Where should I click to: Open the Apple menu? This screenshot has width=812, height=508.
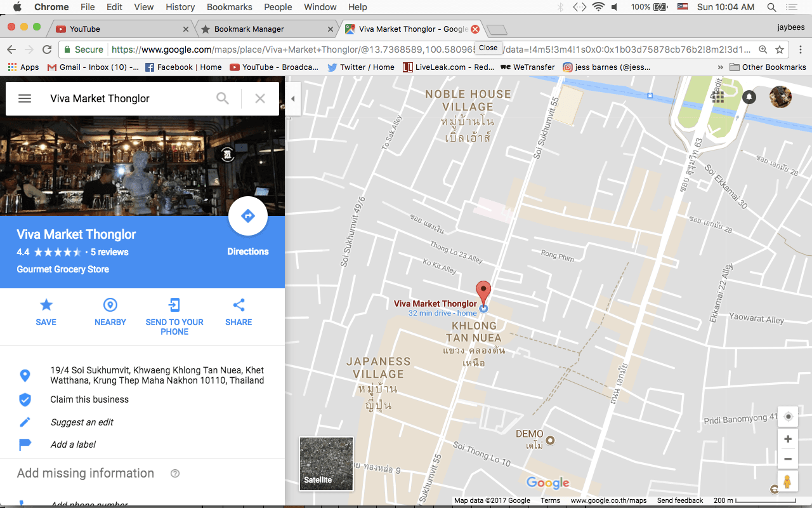tap(17, 7)
